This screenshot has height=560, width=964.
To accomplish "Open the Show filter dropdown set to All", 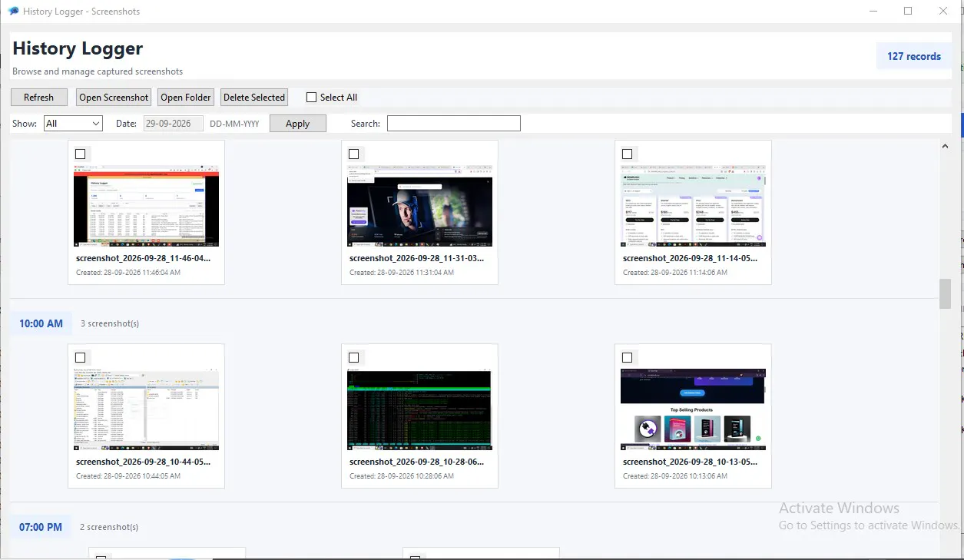I will coord(73,124).
